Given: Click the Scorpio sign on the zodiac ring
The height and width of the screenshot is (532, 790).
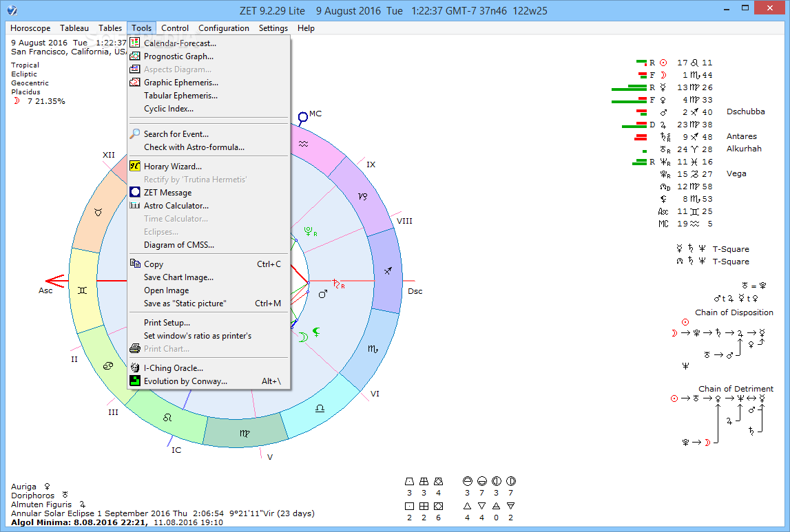Looking at the screenshot, I should pos(373,348).
